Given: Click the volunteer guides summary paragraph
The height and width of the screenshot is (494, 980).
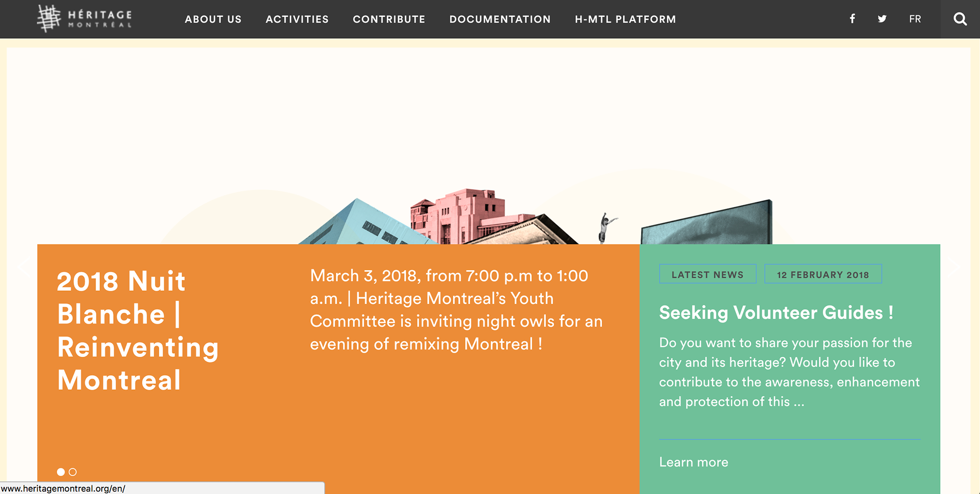Looking at the screenshot, I should coord(789,372).
